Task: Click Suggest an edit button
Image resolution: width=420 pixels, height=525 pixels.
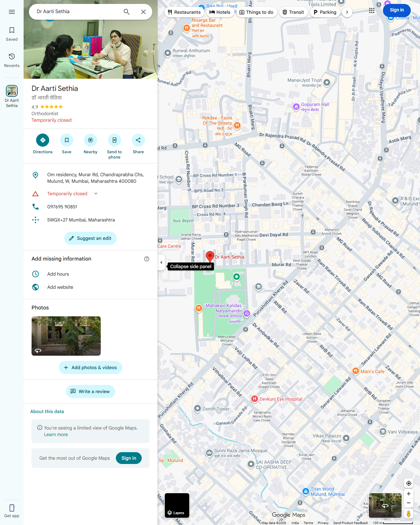Action: (x=91, y=238)
